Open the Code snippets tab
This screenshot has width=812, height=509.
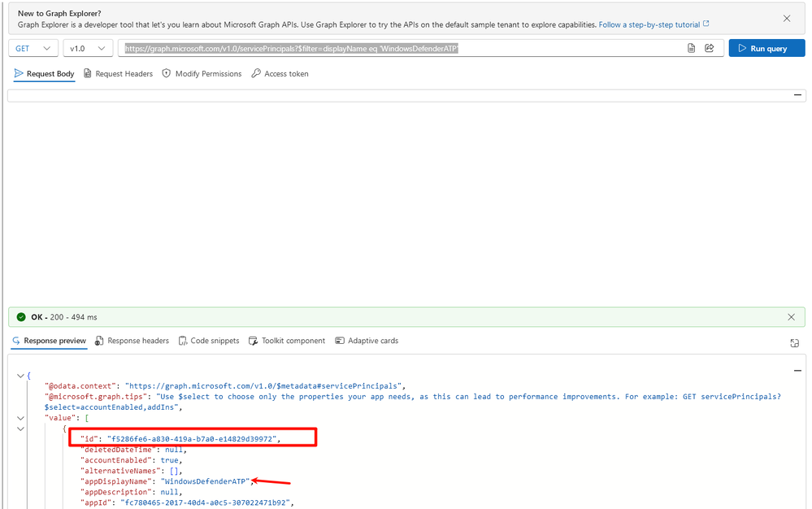pyautogui.click(x=209, y=341)
